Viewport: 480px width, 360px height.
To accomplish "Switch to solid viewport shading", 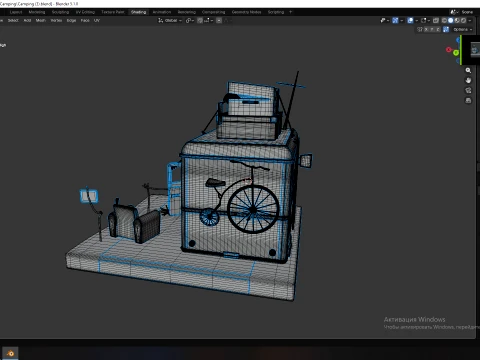I will pos(451,20).
